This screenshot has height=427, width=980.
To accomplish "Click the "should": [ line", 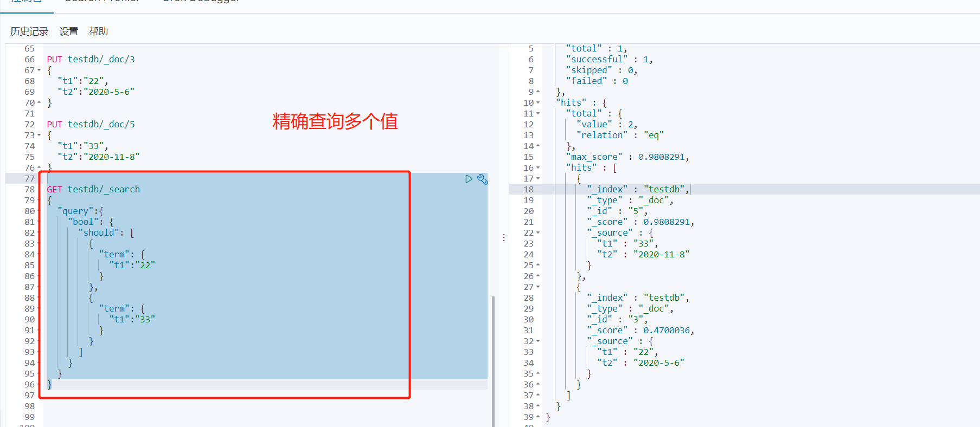I will (x=106, y=233).
